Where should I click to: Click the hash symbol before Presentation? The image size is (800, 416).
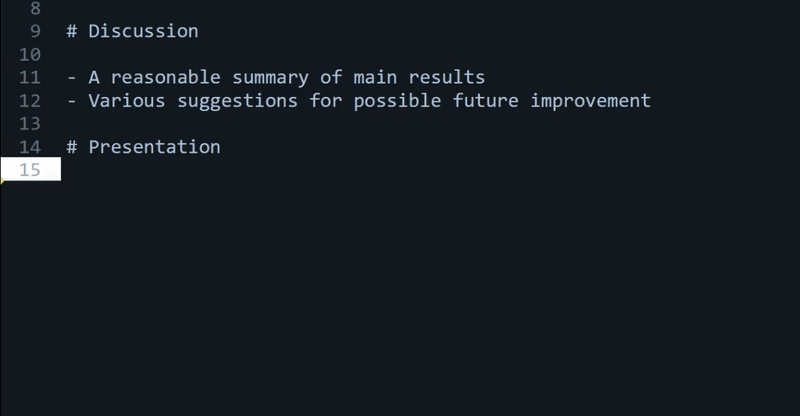click(x=72, y=147)
